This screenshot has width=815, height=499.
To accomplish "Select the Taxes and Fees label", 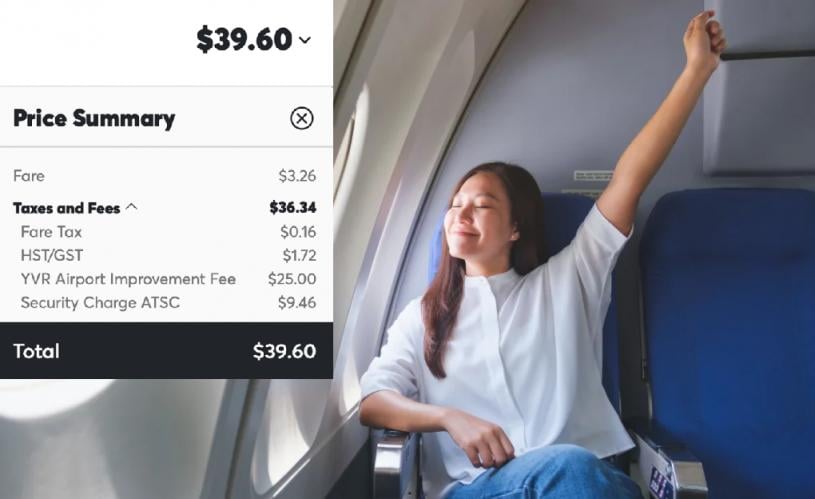I will coord(67,208).
